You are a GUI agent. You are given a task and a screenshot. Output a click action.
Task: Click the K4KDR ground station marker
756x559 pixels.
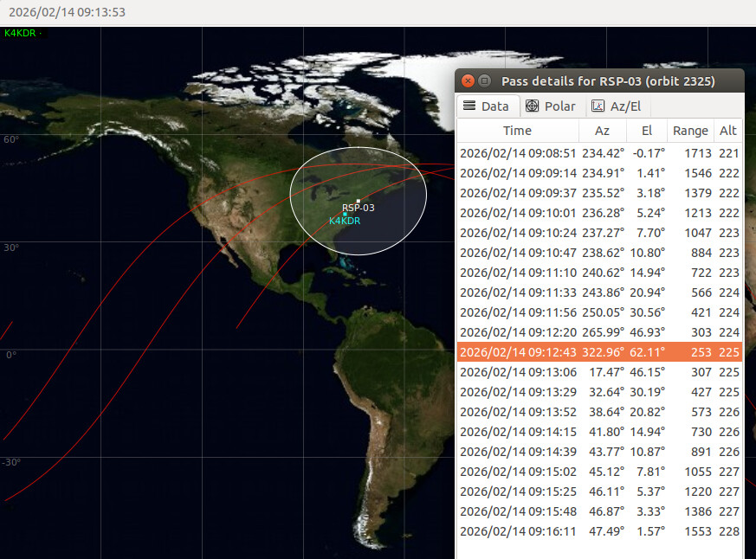345,214
